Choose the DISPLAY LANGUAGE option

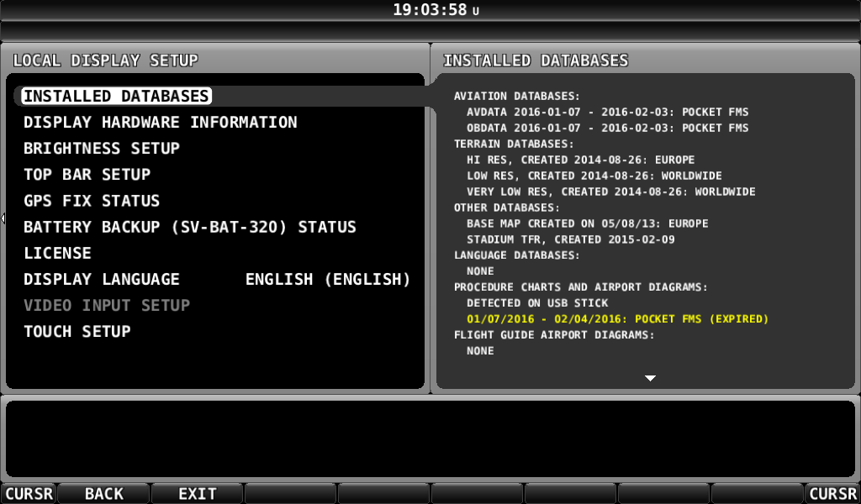coord(102,280)
